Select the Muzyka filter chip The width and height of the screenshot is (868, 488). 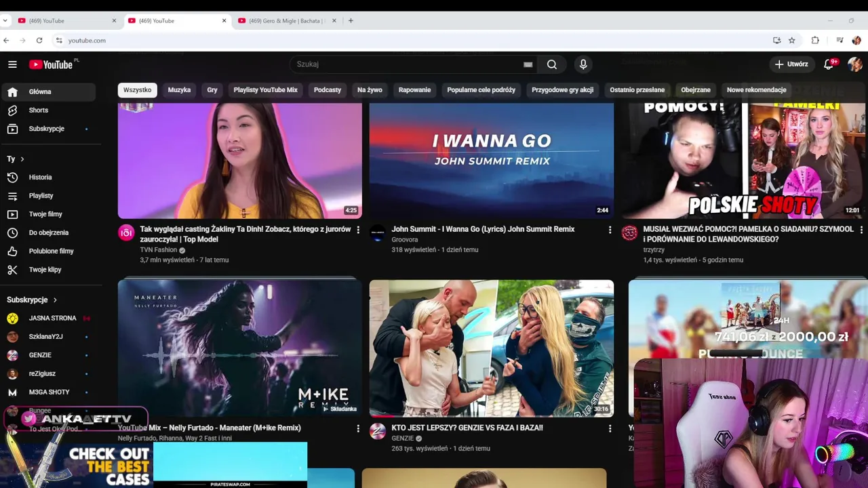[179, 89]
